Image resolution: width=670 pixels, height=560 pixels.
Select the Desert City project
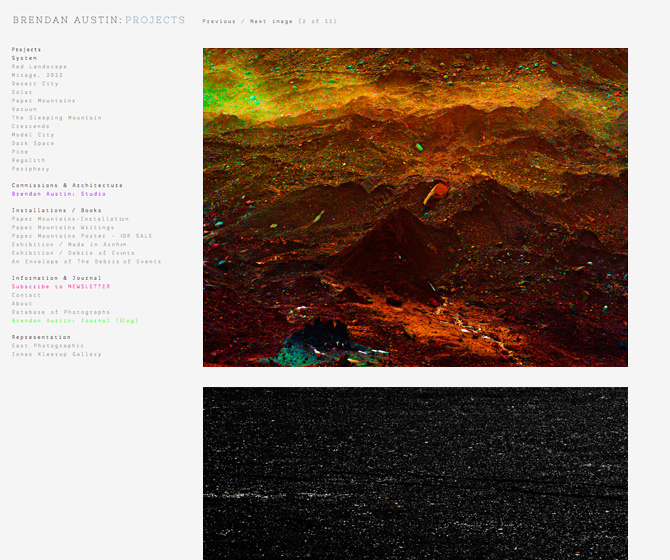click(35, 84)
